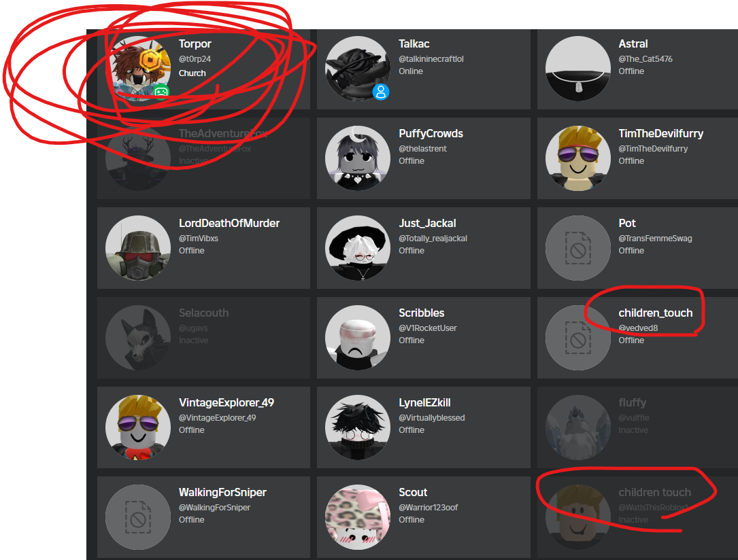Click the Scout display name
The height and width of the screenshot is (560, 738).
pyautogui.click(x=413, y=492)
